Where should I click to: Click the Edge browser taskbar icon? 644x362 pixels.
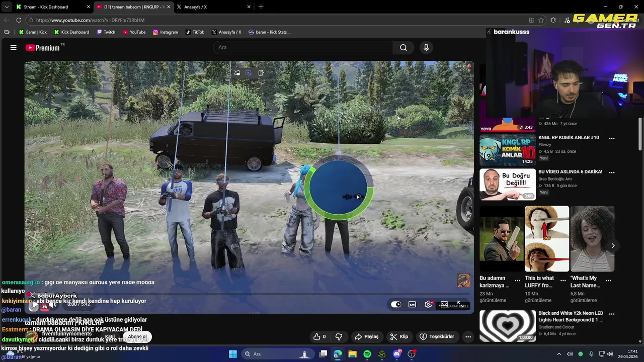pos(338,354)
